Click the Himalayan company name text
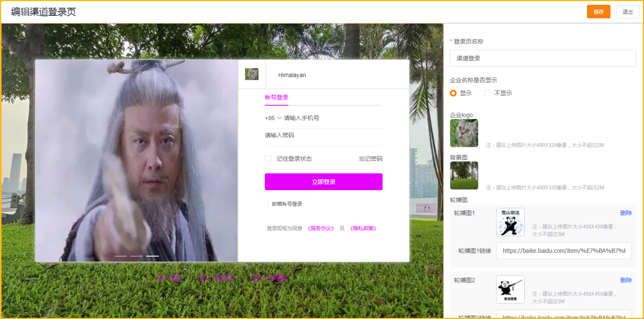 point(292,75)
